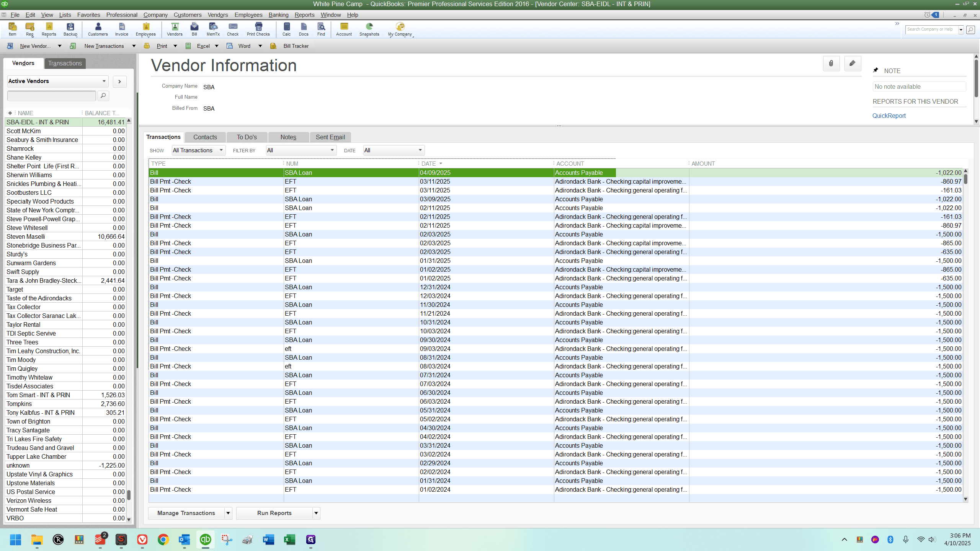Viewport: 980px width, 551px height.
Task: Click the New Vendor toolbar button
Action: click(30, 46)
